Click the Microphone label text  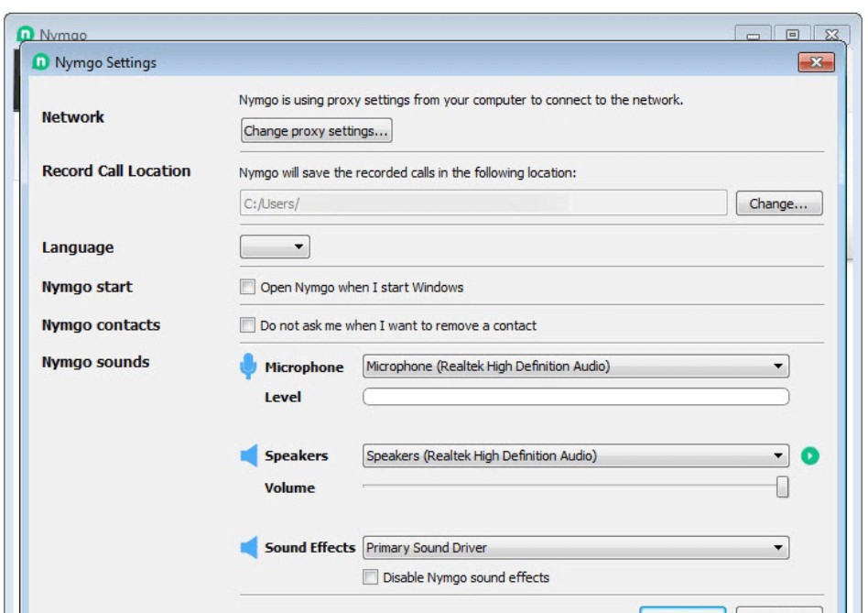point(304,367)
